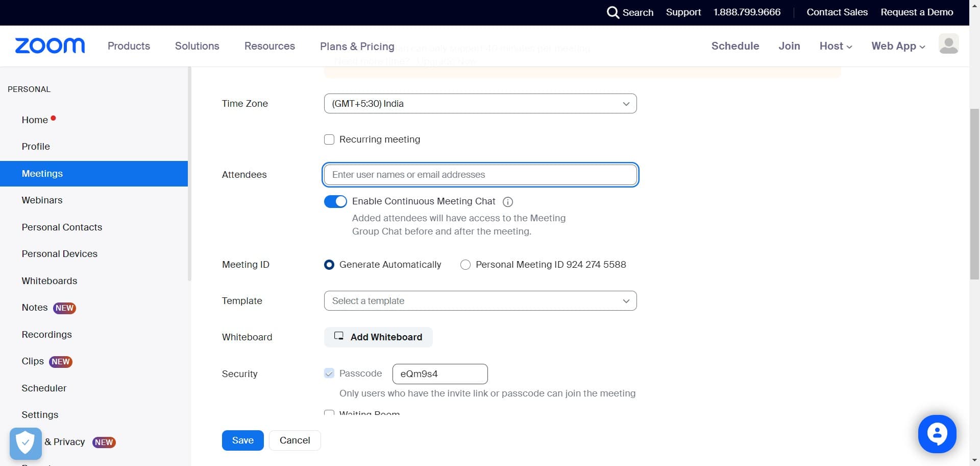Expand the Web App menu
The image size is (980, 466).
point(897,46)
